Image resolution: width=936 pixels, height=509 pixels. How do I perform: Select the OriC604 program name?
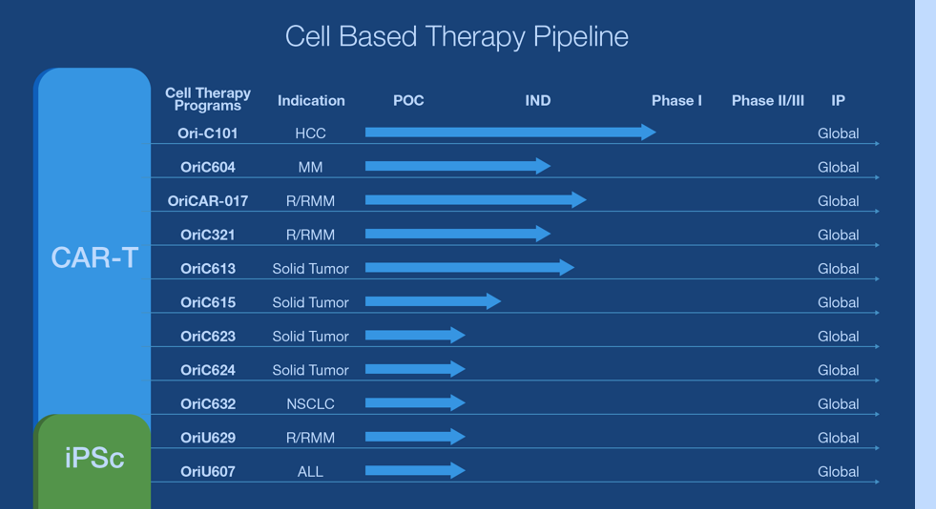[x=208, y=167]
